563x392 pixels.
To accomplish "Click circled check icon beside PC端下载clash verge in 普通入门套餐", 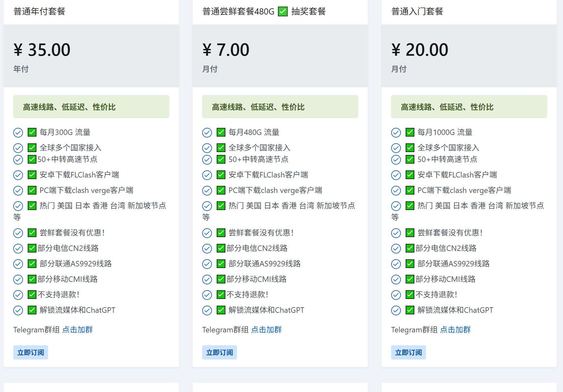I will pos(396,191).
